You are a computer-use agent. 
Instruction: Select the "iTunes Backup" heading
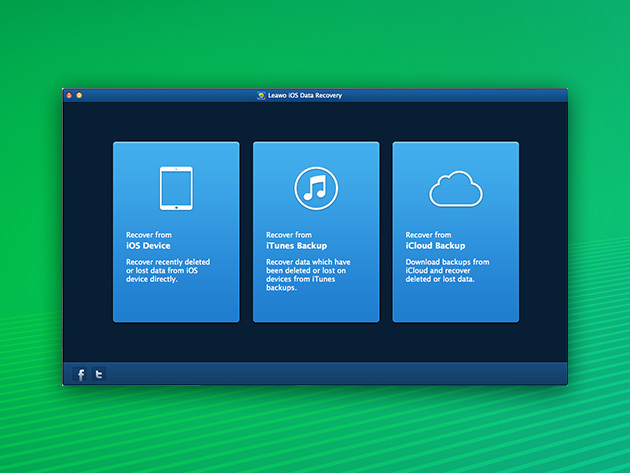(296, 245)
